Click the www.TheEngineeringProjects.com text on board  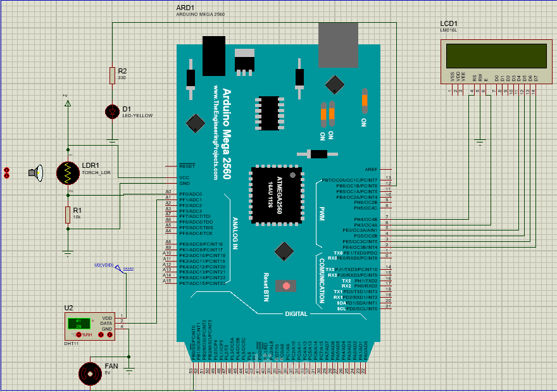(x=216, y=132)
